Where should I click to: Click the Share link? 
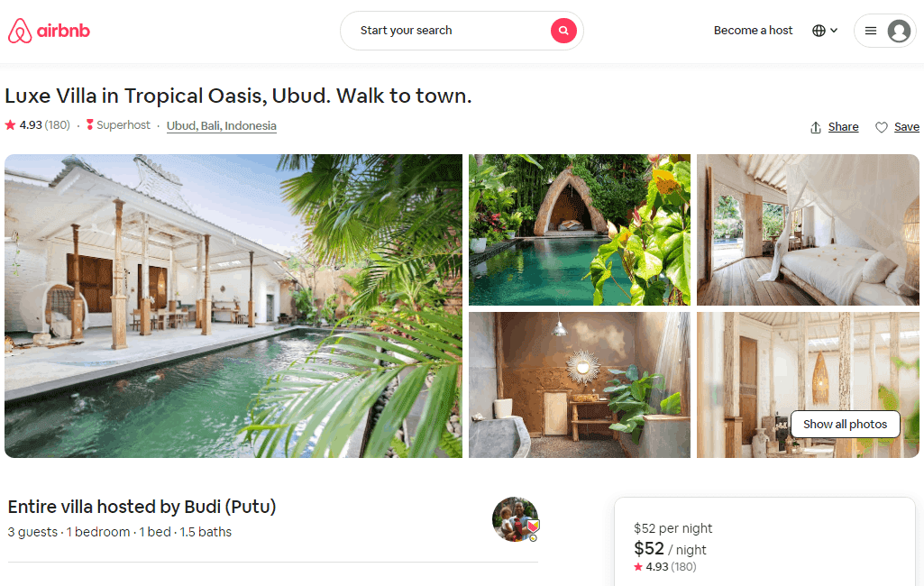click(843, 127)
